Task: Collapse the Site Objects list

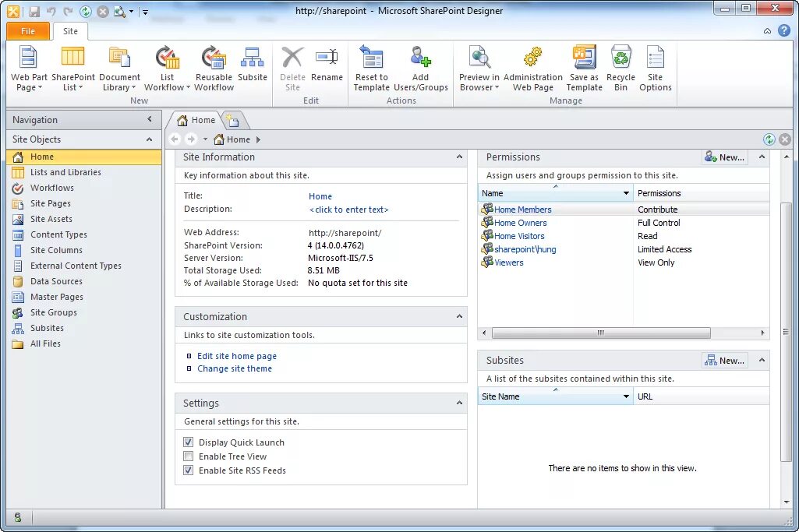Action: [x=150, y=139]
